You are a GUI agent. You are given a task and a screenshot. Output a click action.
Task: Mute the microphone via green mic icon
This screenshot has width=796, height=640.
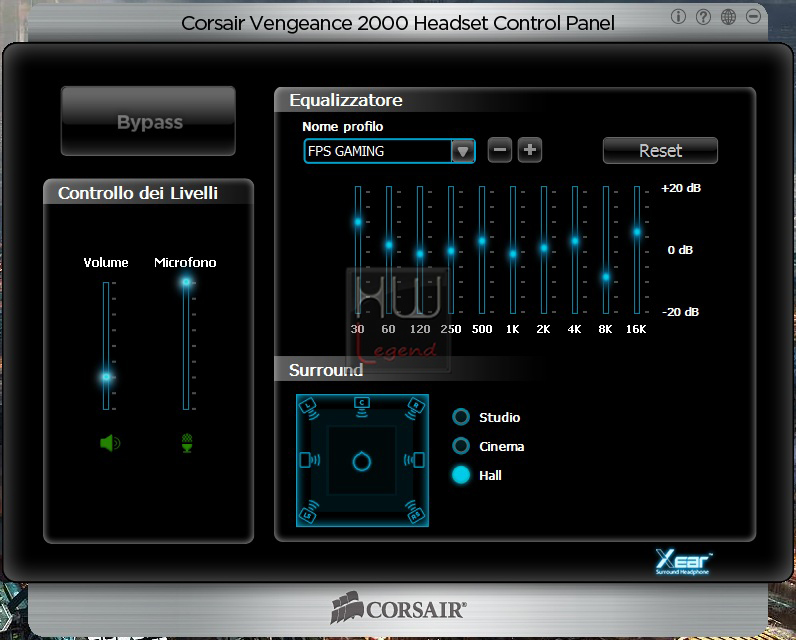click(x=187, y=443)
